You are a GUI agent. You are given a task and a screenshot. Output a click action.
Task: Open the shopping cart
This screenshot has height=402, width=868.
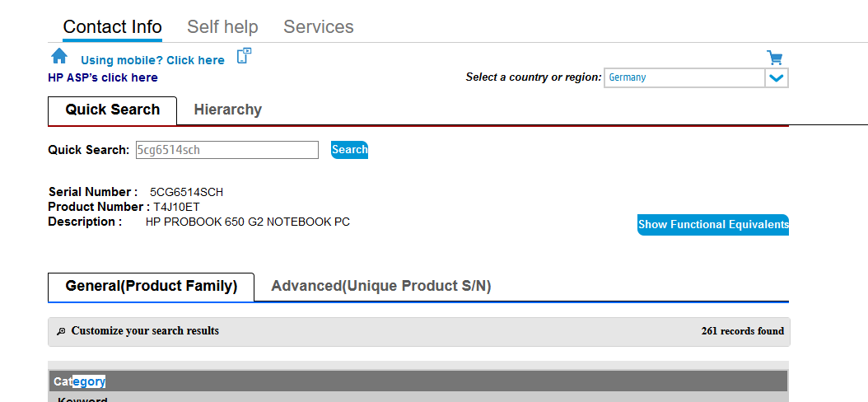click(x=774, y=58)
